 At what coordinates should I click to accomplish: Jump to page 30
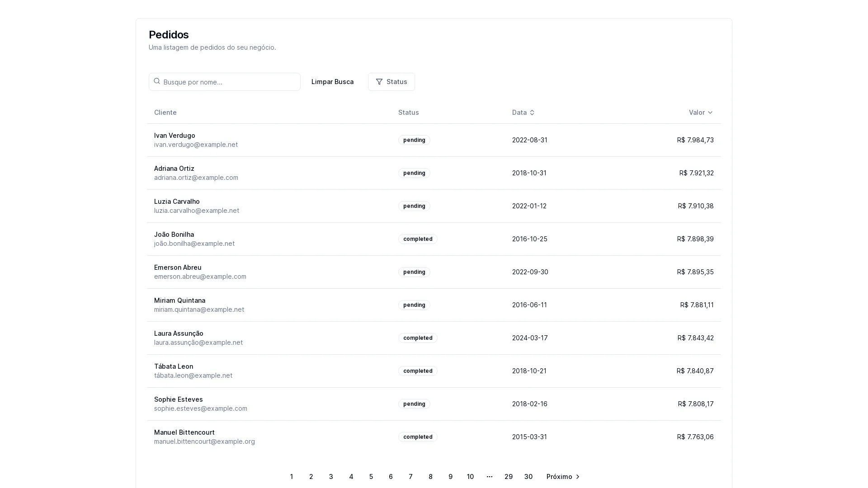pos(528,477)
